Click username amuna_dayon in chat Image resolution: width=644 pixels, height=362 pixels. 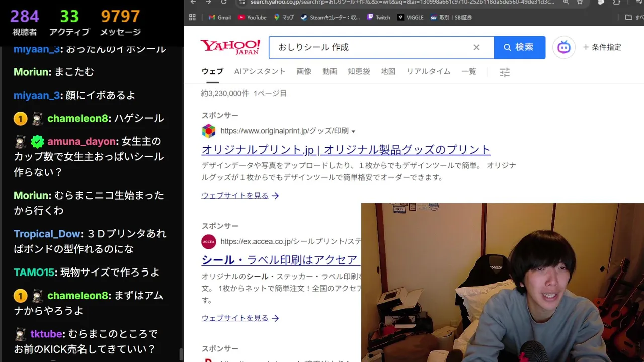pos(82,142)
